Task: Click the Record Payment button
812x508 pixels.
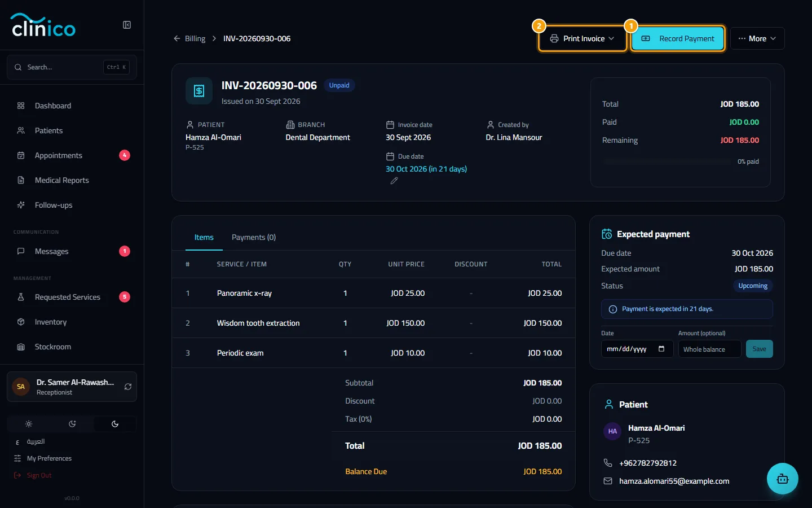Action: pos(678,38)
